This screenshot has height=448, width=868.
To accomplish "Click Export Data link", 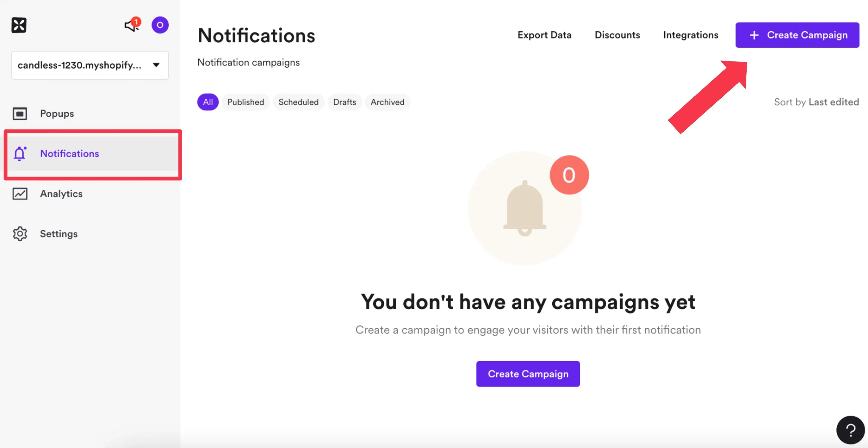I will [x=544, y=35].
